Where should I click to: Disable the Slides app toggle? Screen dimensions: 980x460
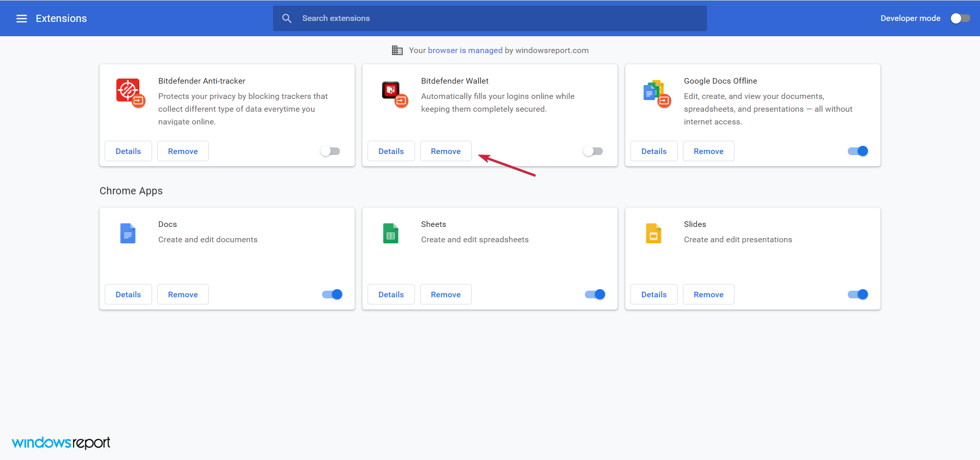pyautogui.click(x=856, y=294)
